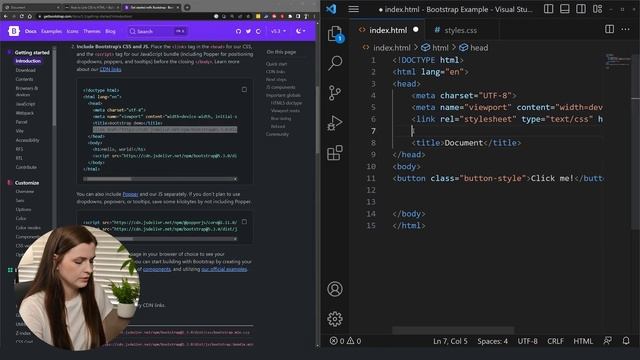Open Bootstrap Twitter icon link
Screen dimensions: 640x360
[248, 31]
